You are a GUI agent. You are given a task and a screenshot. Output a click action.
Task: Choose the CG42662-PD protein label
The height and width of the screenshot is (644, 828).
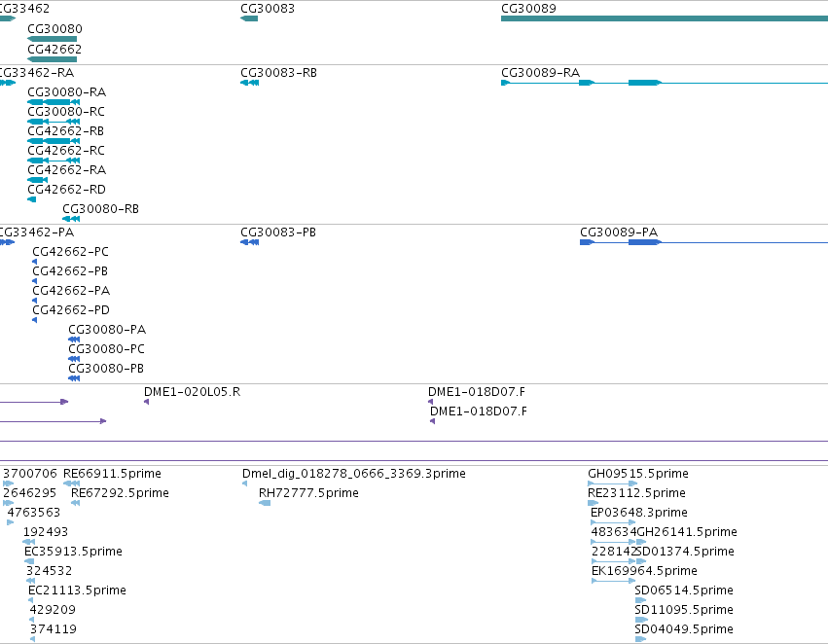click(71, 310)
